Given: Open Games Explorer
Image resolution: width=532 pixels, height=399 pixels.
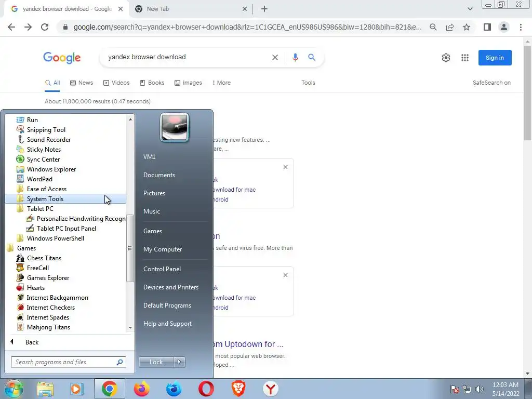Looking at the screenshot, I should coord(48,277).
